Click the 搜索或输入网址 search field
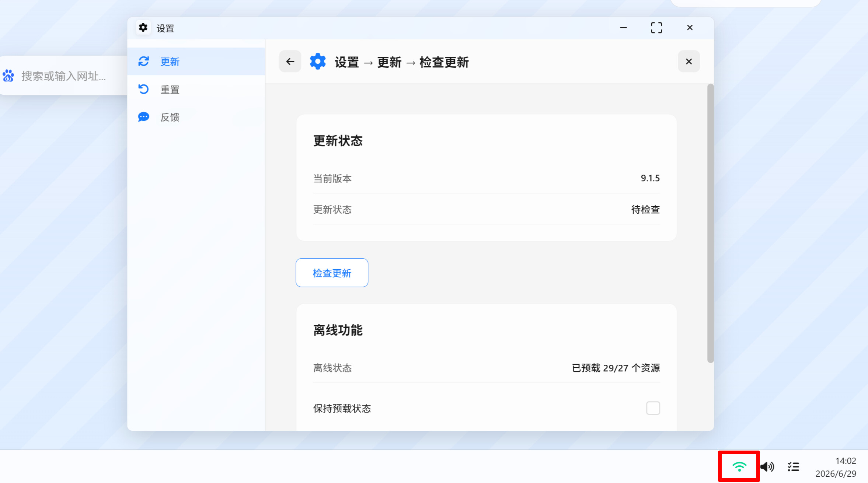This screenshot has width=868, height=483. tap(64, 76)
